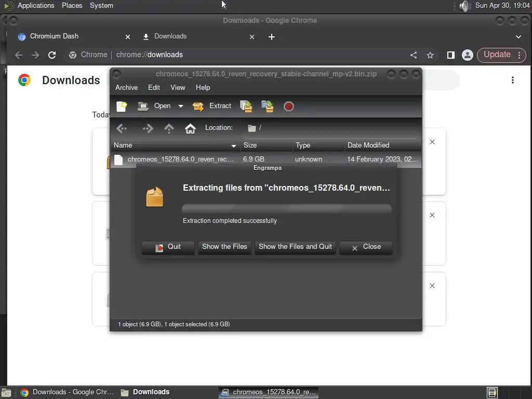Click Show the Files and Quit button
The height and width of the screenshot is (399, 532).
pos(295,247)
